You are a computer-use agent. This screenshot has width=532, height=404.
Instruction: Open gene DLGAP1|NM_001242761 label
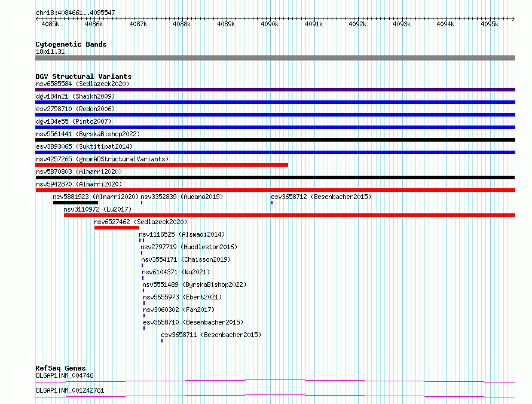pos(70,390)
